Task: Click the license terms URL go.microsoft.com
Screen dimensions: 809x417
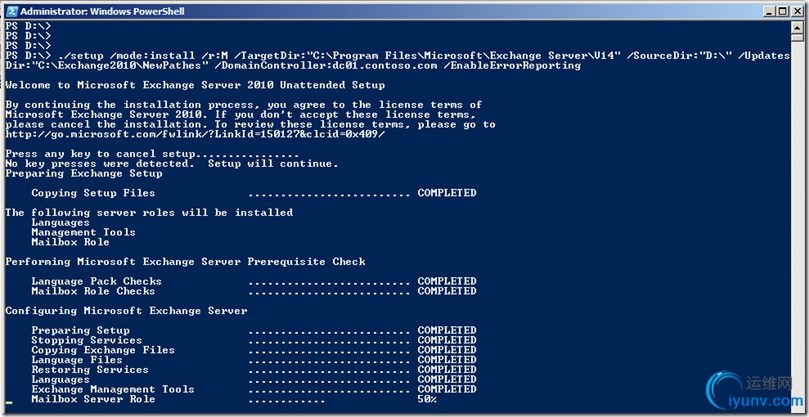Action: (x=195, y=134)
